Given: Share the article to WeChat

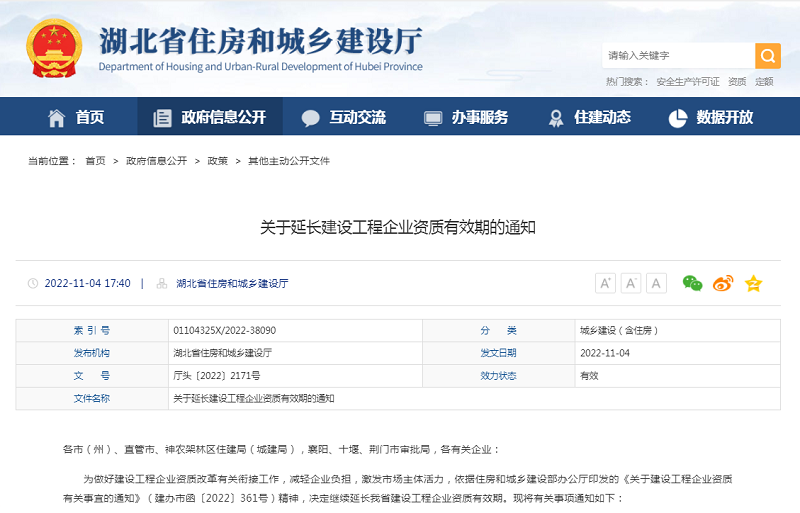Looking at the screenshot, I should coord(692,283).
